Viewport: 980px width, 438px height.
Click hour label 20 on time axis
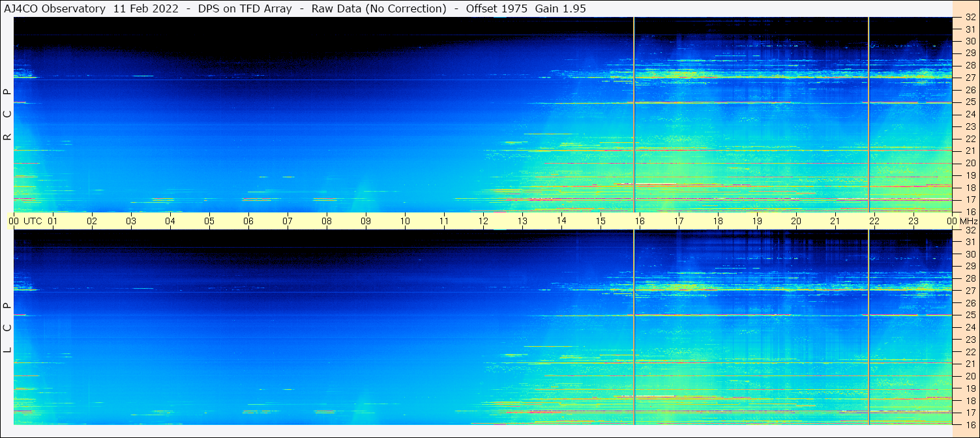tap(796, 221)
